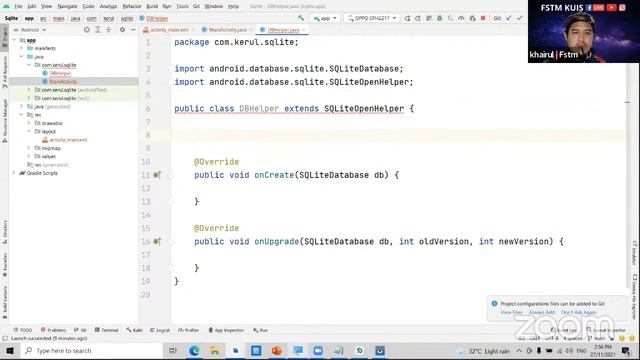Screen dimensions: 640x360
Task: Open the Profiler tool window
Action: click(x=189, y=330)
